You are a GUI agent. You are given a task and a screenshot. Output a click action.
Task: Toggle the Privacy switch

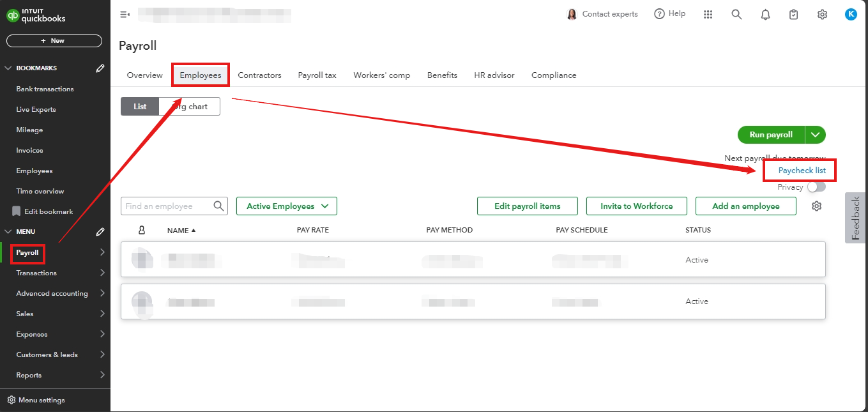pyautogui.click(x=816, y=187)
